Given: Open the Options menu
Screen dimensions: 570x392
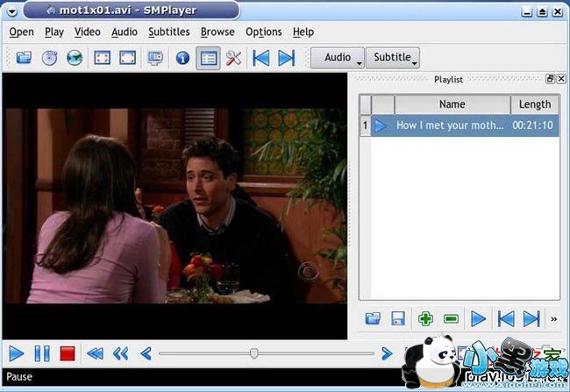Looking at the screenshot, I should coord(264,32).
